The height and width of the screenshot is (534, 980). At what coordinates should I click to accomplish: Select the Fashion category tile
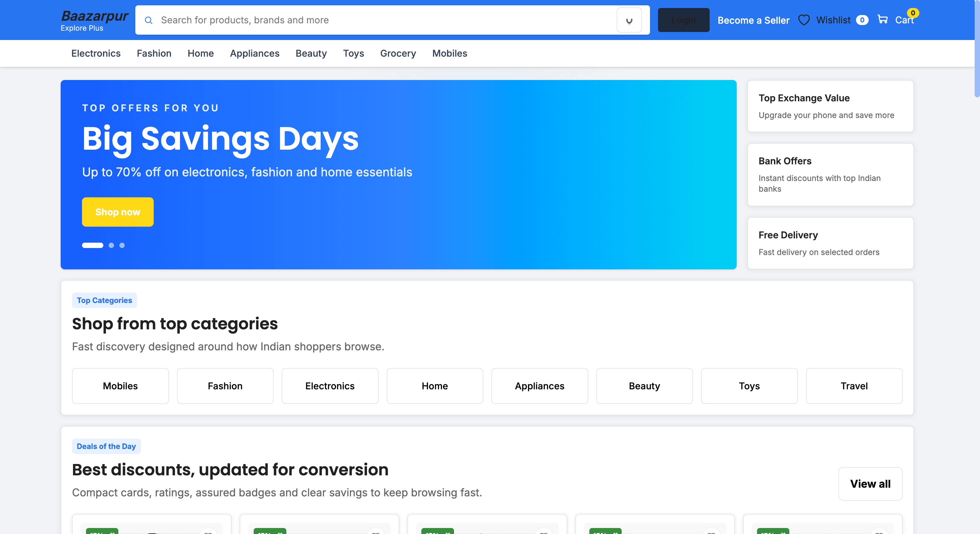225,386
